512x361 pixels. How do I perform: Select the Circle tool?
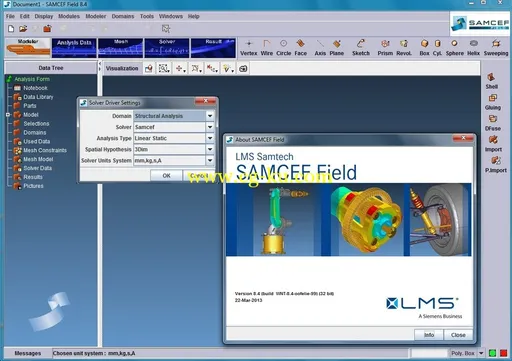(284, 48)
